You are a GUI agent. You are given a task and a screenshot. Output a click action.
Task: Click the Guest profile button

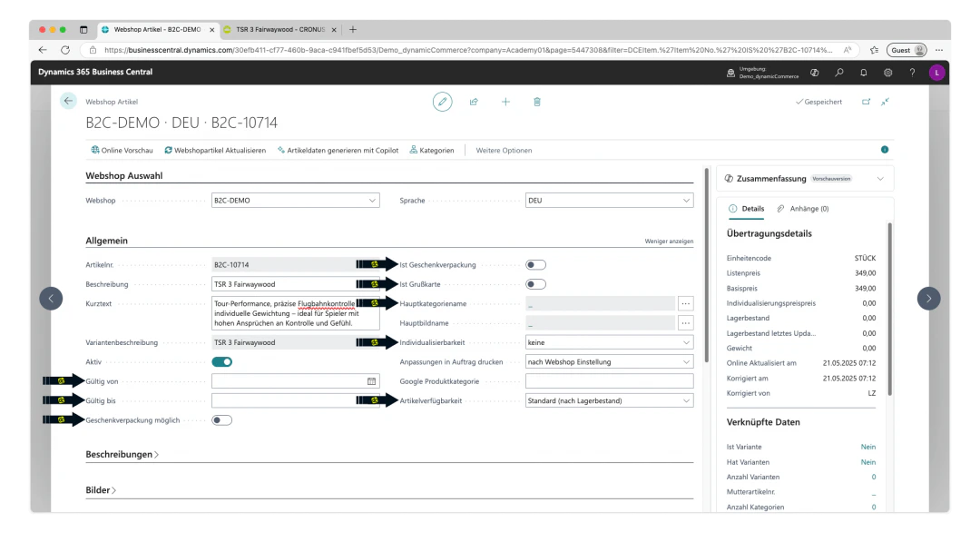pos(907,50)
